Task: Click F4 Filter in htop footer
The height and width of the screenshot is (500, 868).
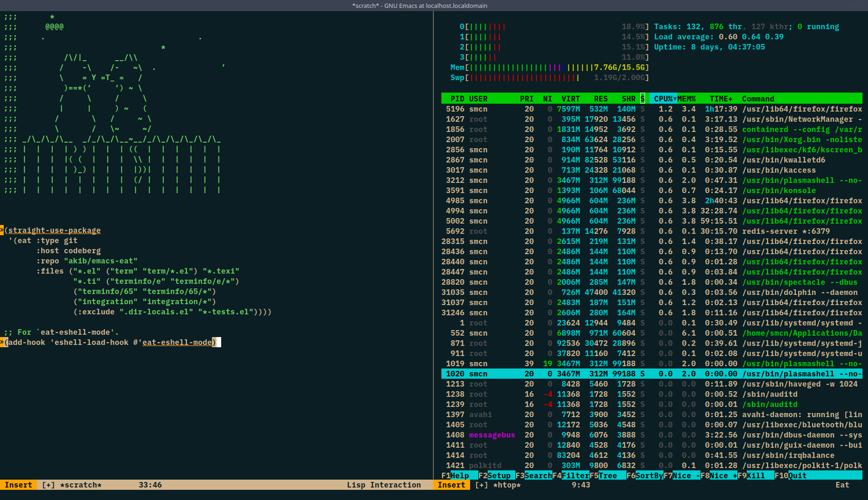Action: 570,475
